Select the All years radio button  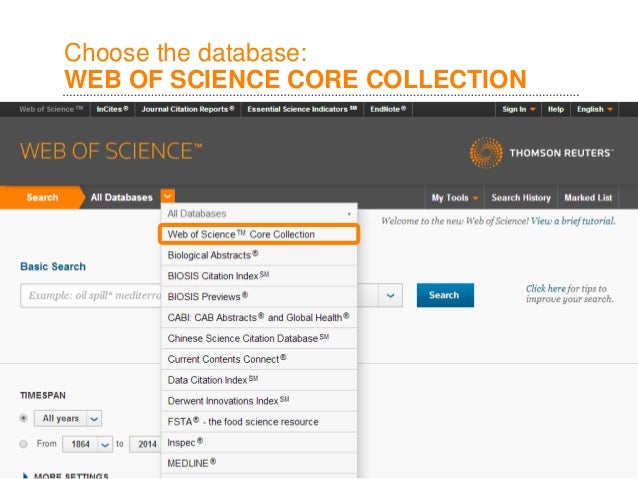pos(23,418)
